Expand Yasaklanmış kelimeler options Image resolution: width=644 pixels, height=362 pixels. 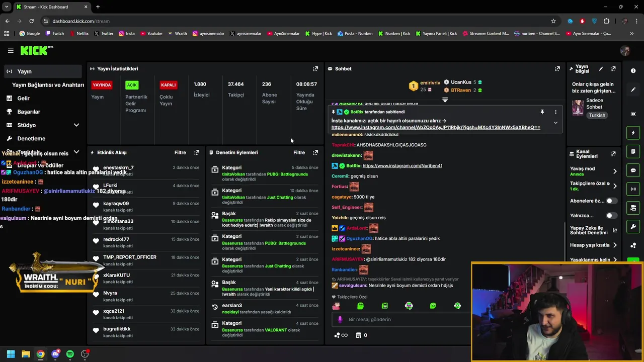point(615,260)
